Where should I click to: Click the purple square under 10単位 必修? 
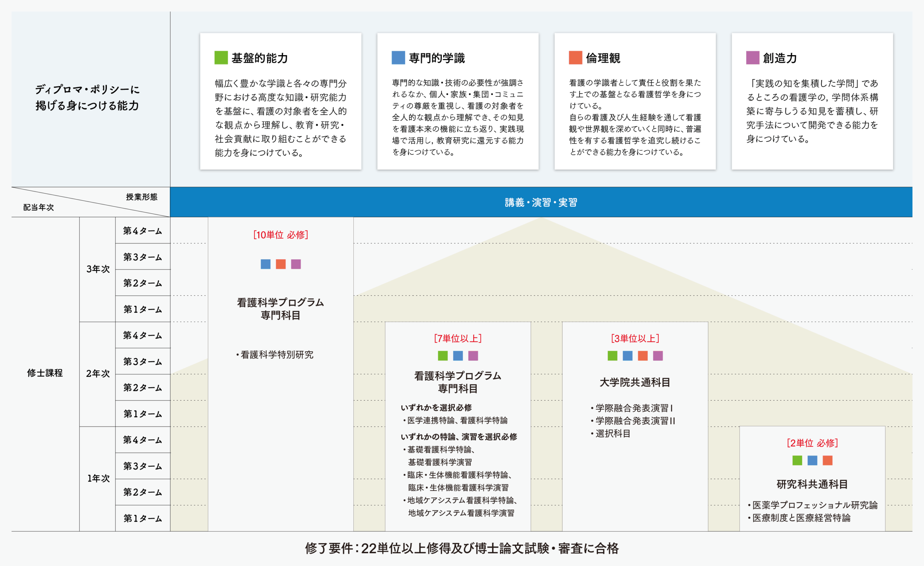[x=296, y=264]
